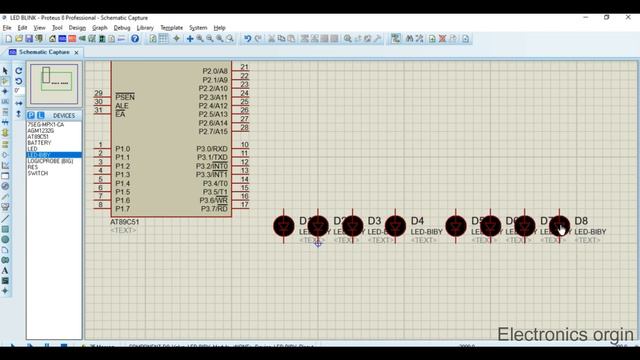The image size is (640, 360).
Task: Click the red X remove sheet icon
Action: click(x=442, y=39)
